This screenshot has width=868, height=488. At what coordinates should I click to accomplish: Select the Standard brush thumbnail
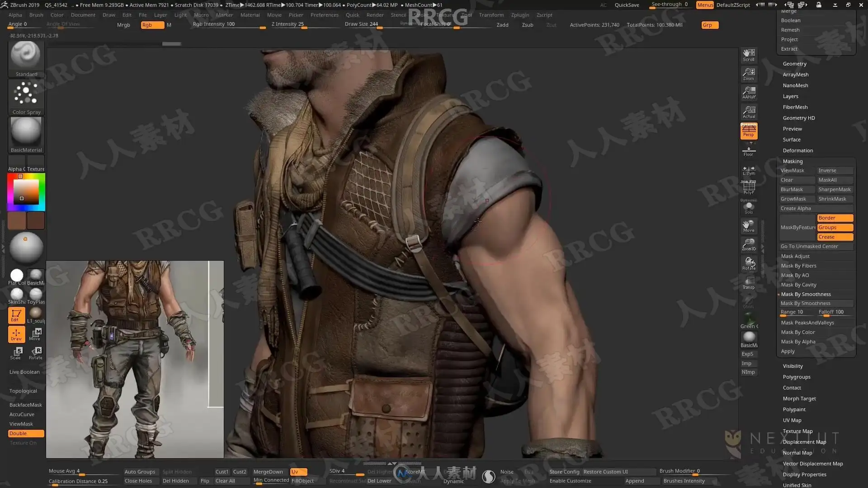tap(26, 56)
